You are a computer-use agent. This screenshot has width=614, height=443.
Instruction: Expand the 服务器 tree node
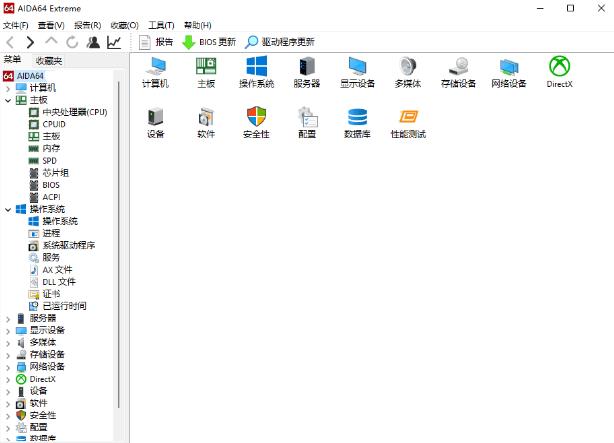click(x=8, y=319)
